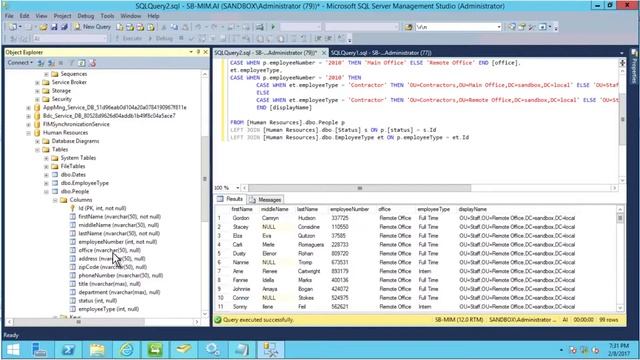Click the Windows Start button

pos(13,350)
